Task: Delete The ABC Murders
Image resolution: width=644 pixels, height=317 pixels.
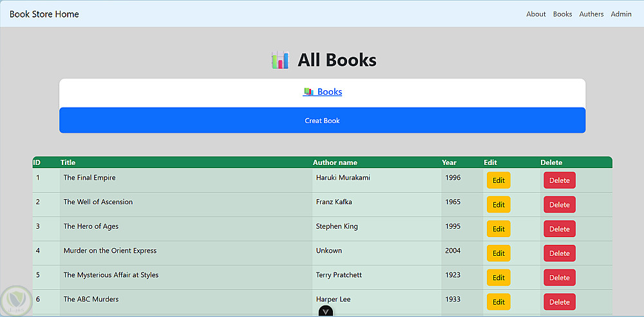Action: point(560,302)
